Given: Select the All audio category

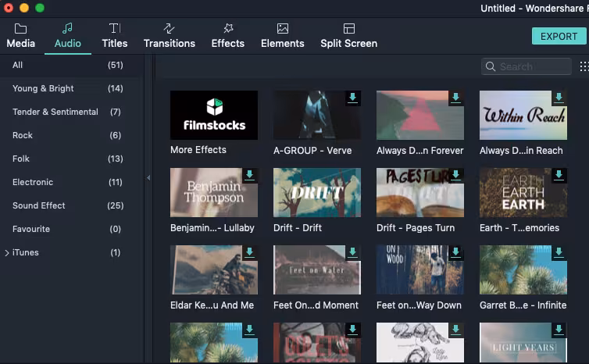Looking at the screenshot, I should pyautogui.click(x=71, y=65).
